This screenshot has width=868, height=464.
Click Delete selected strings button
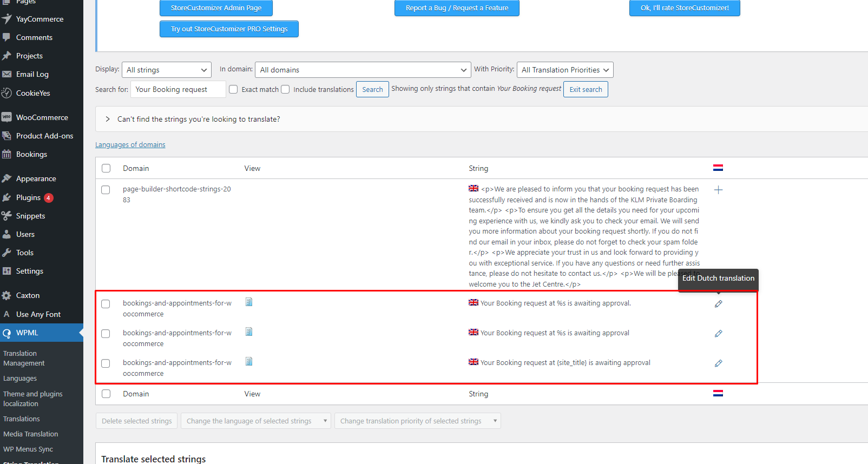coord(137,421)
